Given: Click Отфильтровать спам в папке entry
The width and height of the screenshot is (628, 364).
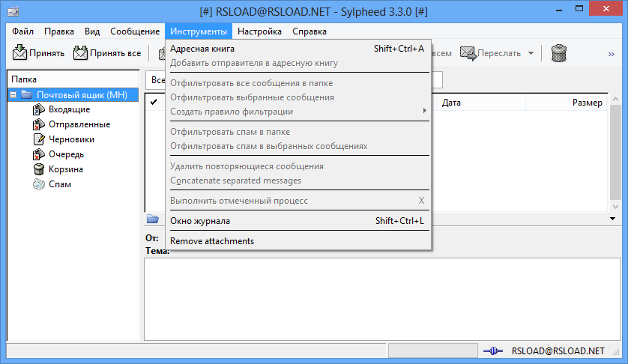Looking at the screenshot, I should tap(298, 132).
